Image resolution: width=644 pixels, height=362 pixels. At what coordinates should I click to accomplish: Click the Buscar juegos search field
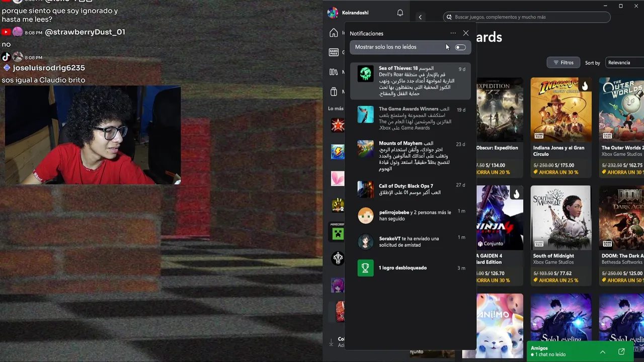point(527,17)
